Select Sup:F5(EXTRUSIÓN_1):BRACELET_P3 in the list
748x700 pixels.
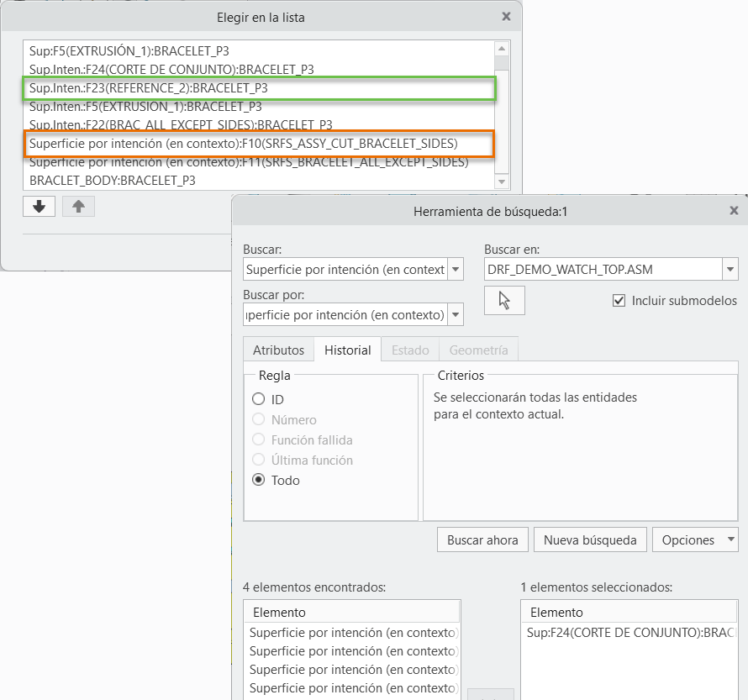click(259, 51)
